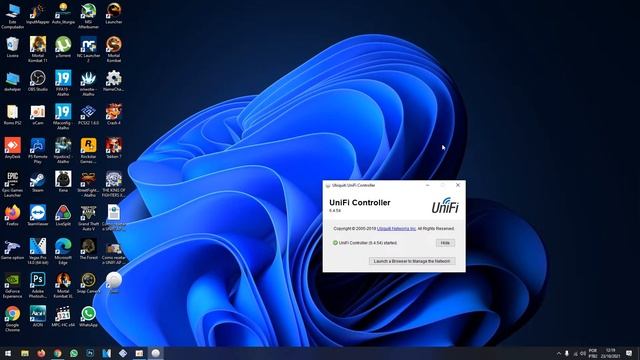
Task: Select the uTorrent desktop icon
Action: (x=63, y=47)
